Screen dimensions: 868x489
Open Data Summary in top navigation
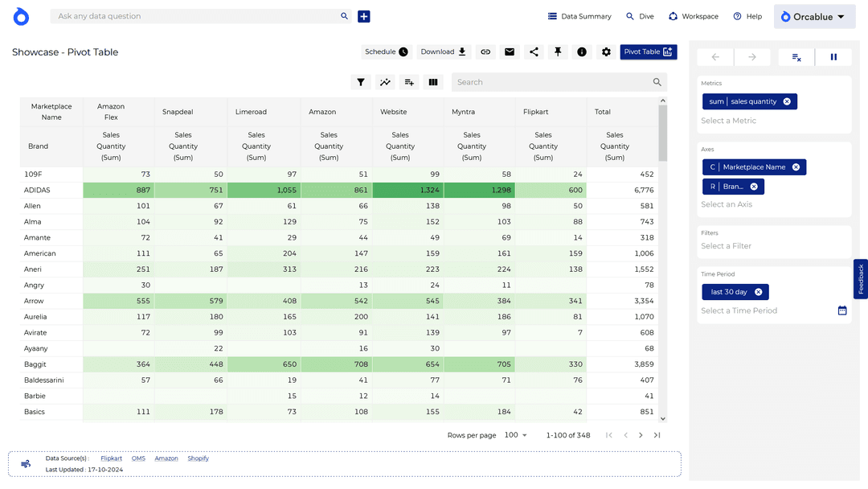click(579, 16)
